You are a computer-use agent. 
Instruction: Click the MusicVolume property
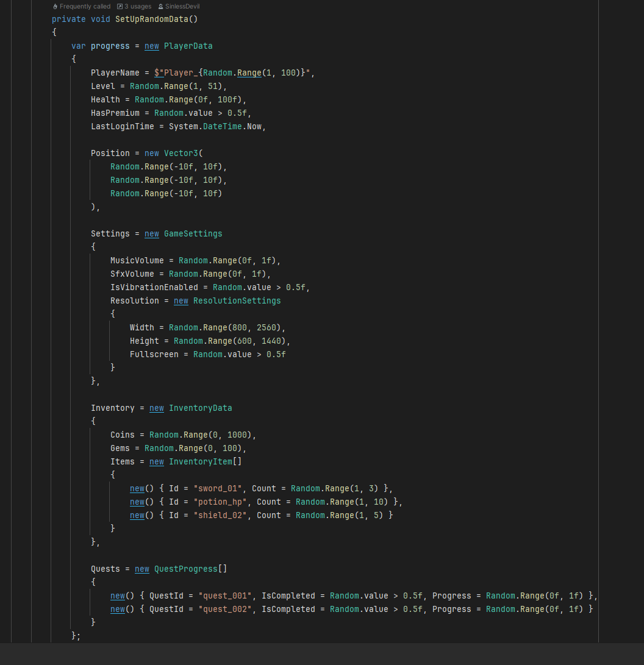(137, 260)
